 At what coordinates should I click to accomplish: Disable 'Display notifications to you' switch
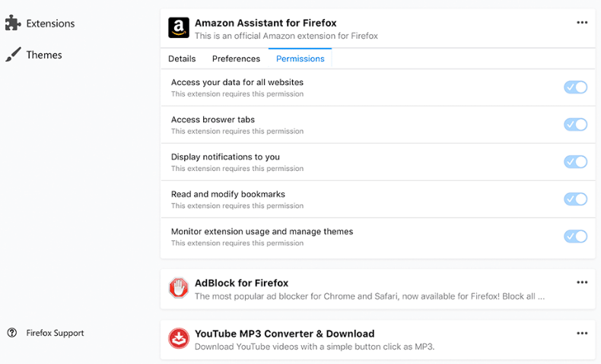[575, 162]
